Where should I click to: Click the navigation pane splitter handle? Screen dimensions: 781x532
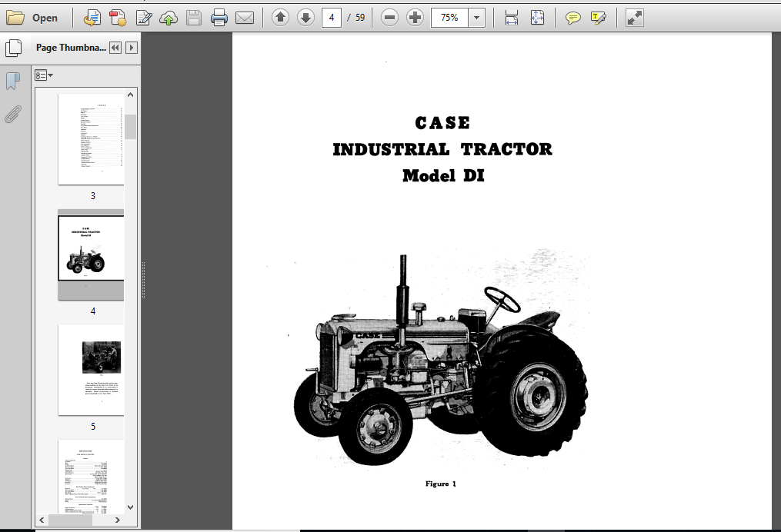point(143,280)
